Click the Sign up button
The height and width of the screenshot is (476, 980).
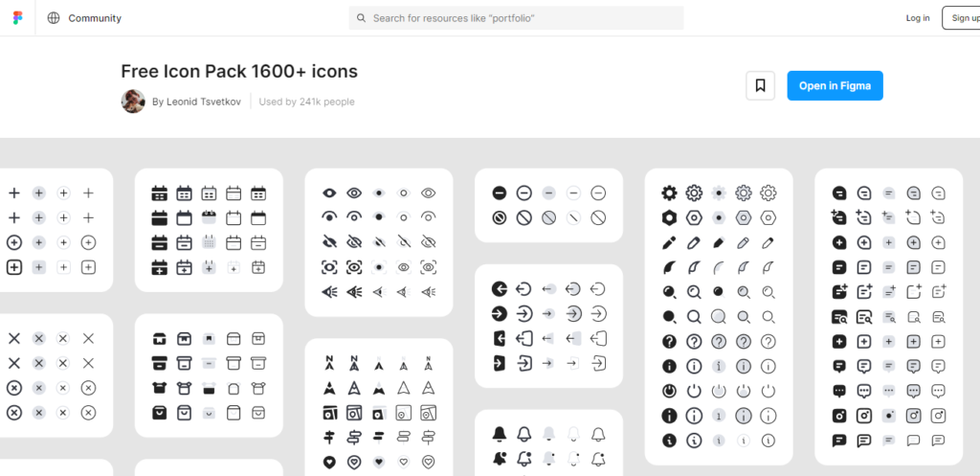963,18
